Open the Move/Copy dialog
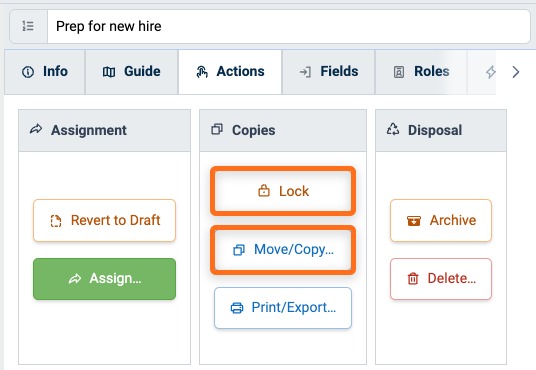Screen dimensions: 536x370 [283, 250]
